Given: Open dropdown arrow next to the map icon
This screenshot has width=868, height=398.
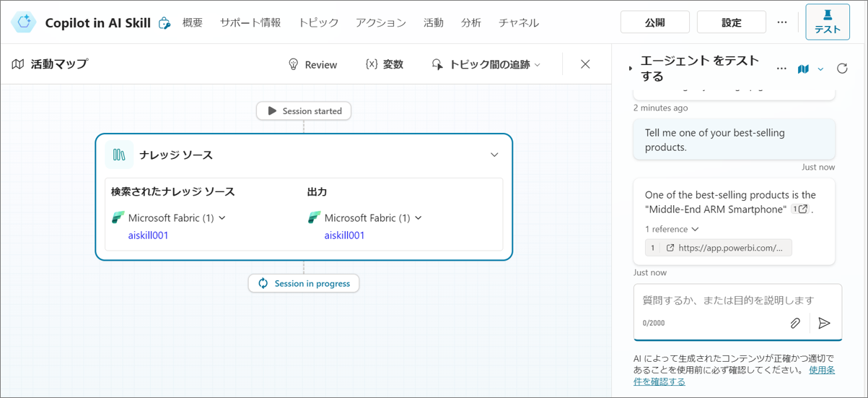Looking at the screenshot, I should pyautogui.click(x=820, y=69).
